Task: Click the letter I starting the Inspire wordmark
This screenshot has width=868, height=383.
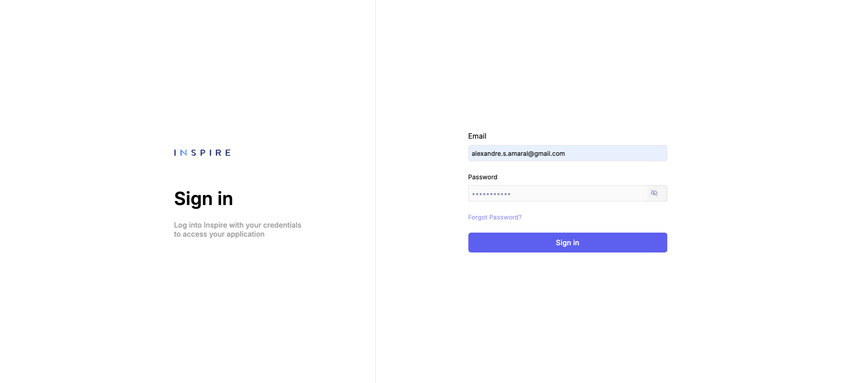Action: coord(175,153)
